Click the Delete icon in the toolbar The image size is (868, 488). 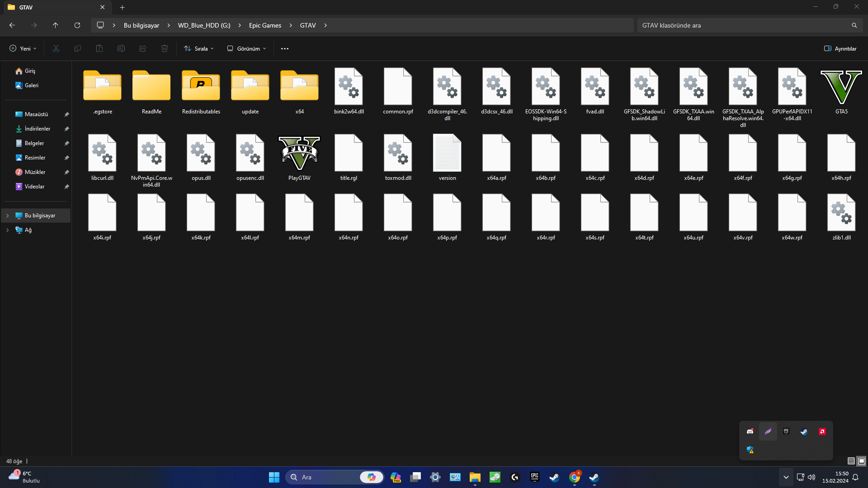(x=164, y=48)
